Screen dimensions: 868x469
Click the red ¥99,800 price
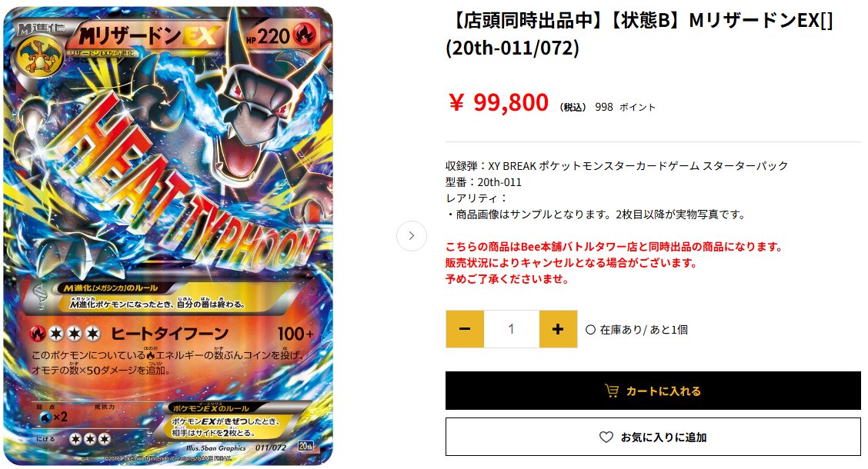click(x=498, y=102)
